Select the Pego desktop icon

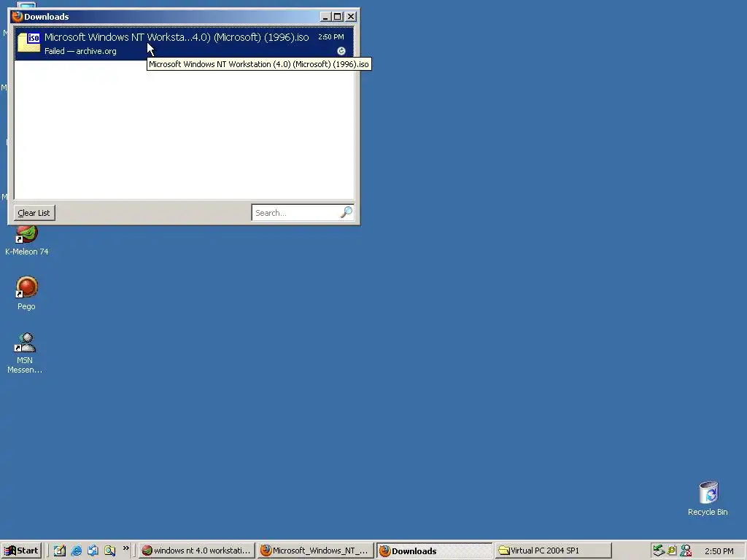point(27,293)
